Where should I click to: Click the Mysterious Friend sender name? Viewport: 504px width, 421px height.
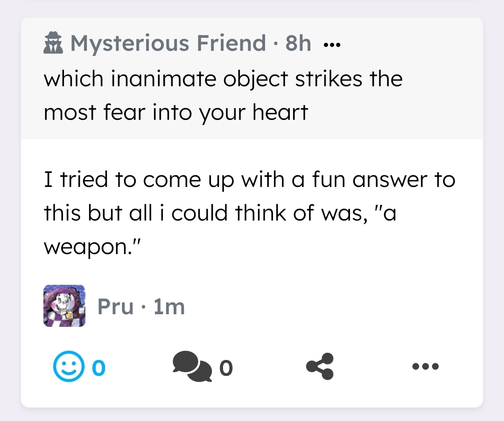168,44
